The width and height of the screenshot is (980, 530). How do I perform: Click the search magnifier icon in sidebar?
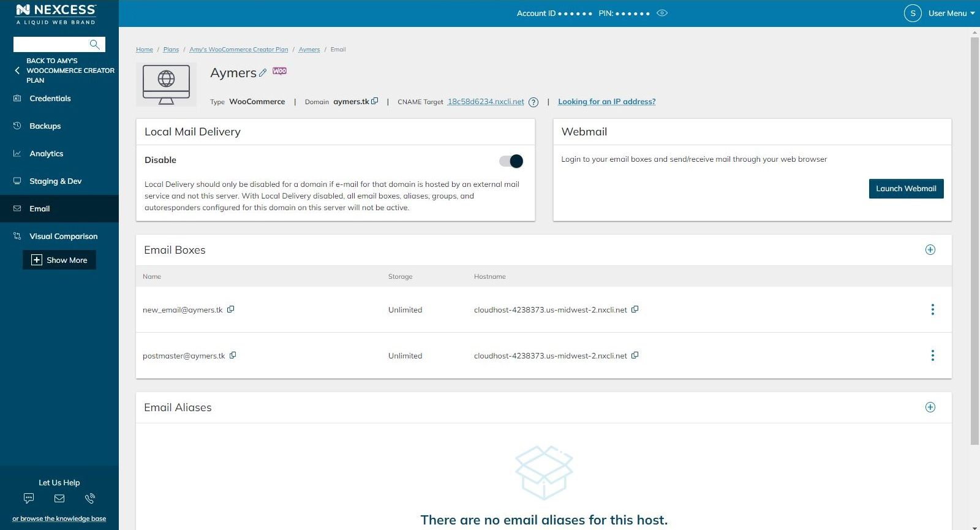pos(94,44)
